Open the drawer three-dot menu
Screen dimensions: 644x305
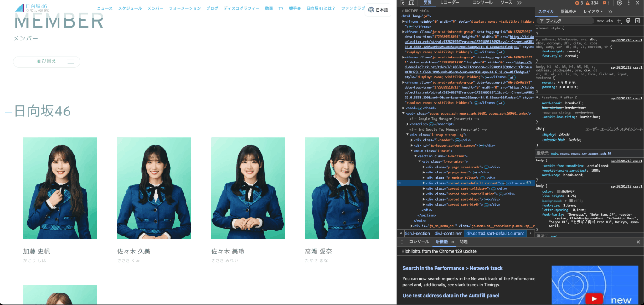[x=402, y=242]
